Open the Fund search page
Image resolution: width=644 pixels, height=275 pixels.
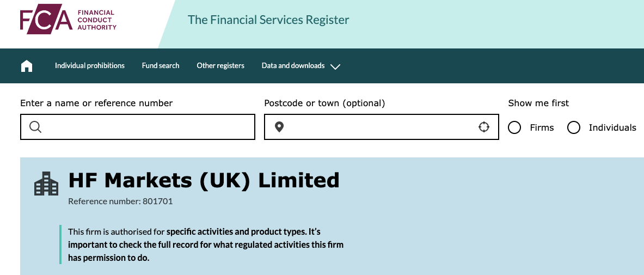tap(161, 66)
